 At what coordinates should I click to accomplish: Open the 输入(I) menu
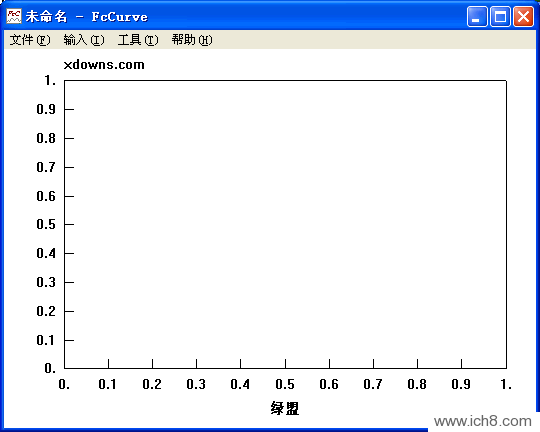pyautogui.click(x=84, y=40)
